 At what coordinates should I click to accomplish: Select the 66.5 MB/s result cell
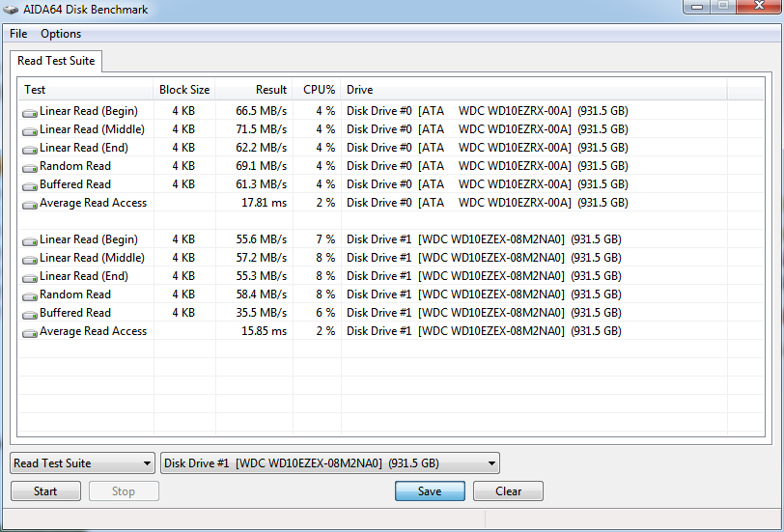click(x=261, y=111)
